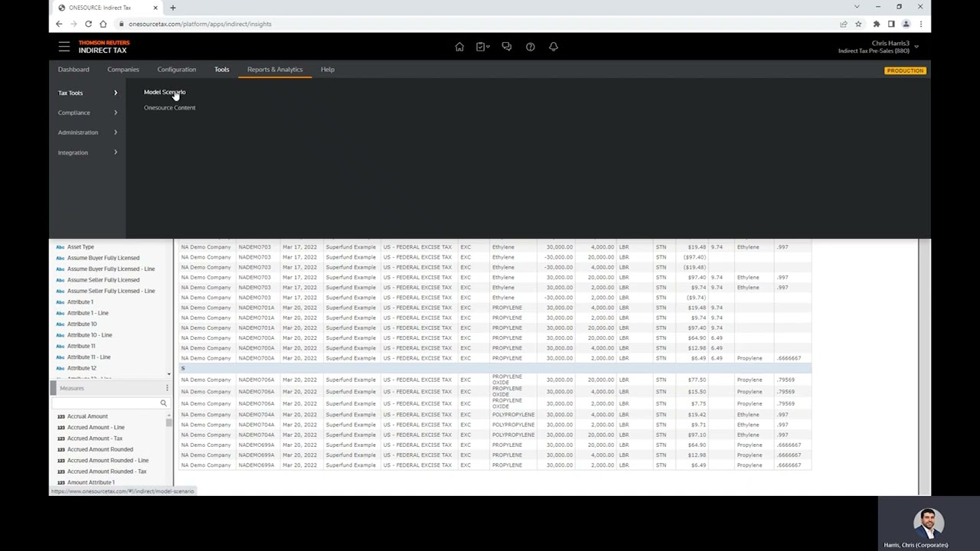980x551 pixels.
Task: Open the Reports & Analytics menu
Action: (x=275, y=70)
